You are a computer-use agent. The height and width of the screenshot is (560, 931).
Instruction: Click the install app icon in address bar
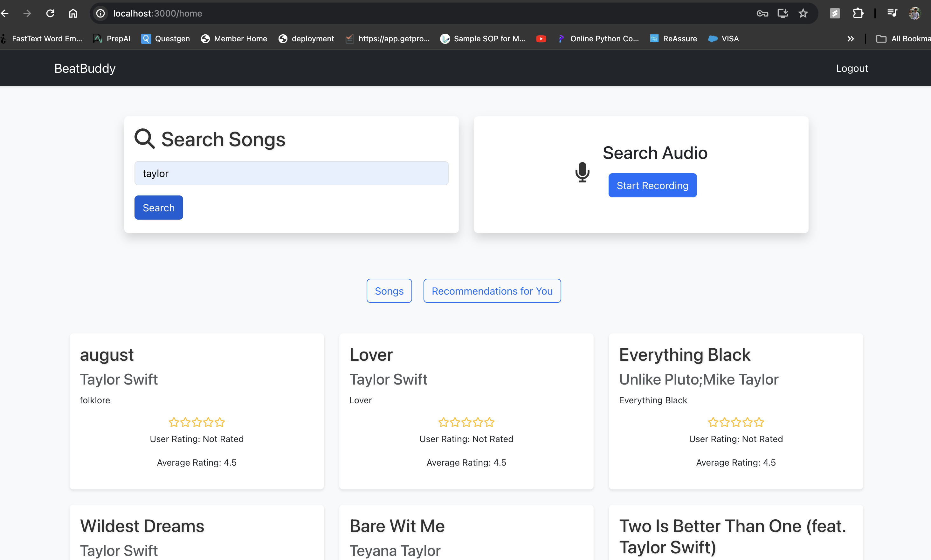coord(782,14)
